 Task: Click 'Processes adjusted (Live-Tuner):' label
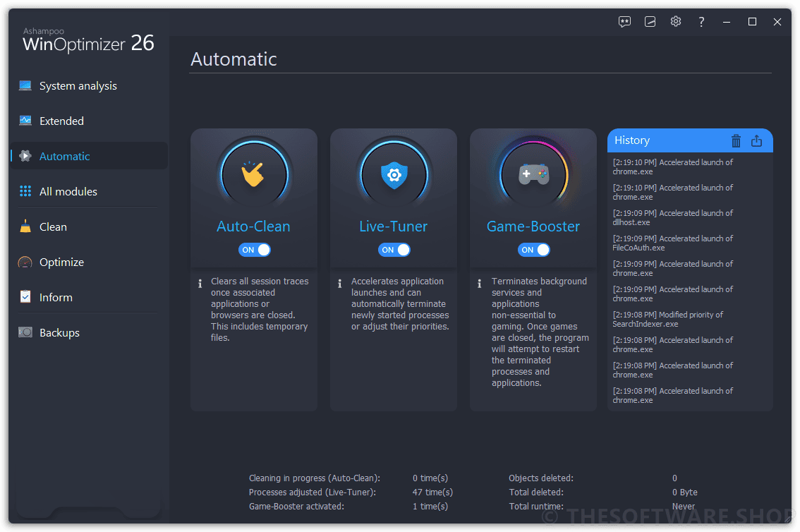[313, 492]
